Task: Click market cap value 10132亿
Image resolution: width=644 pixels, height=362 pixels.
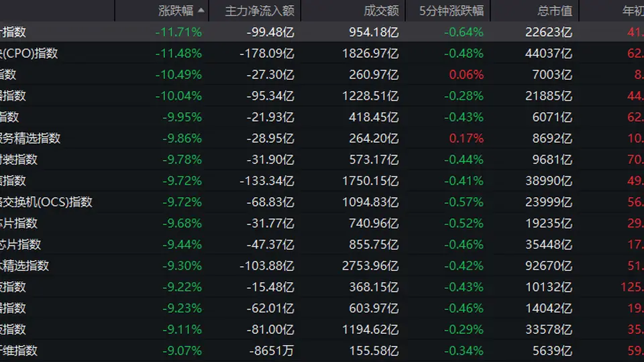Action: [549, 287]
